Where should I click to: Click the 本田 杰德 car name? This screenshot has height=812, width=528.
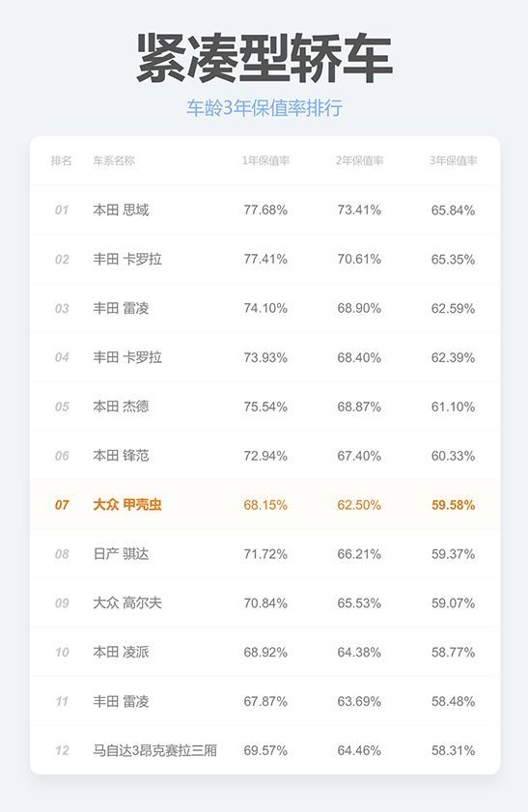click(x=121, y=406)
